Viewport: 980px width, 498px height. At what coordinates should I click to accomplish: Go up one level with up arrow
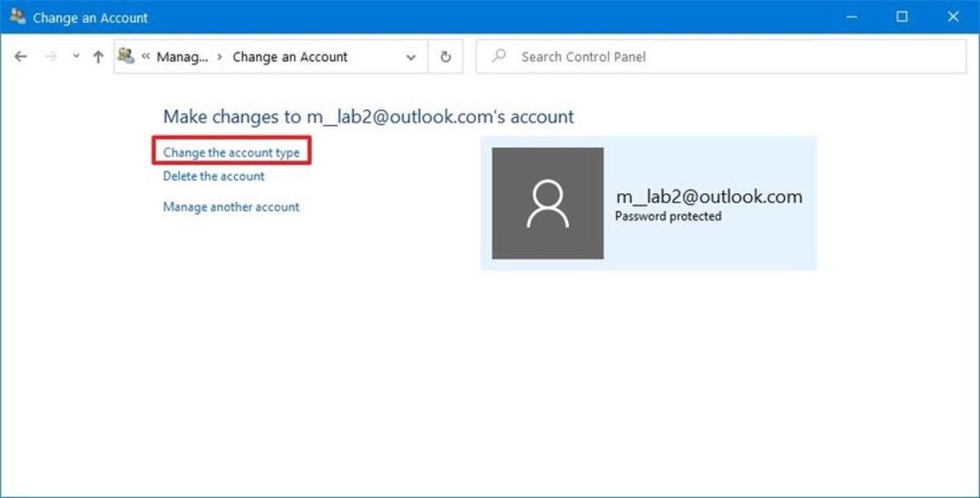(98, 57)
